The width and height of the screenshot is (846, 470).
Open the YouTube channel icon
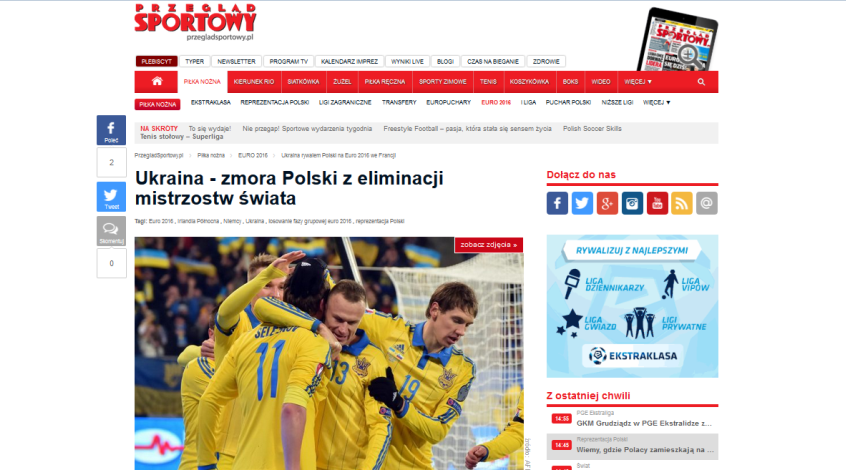coord(657,203)
